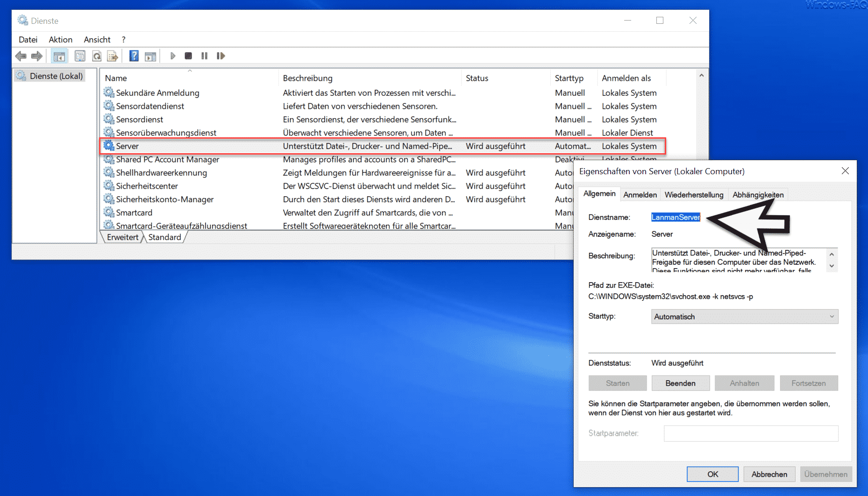Image resolution: width=868 pixels, height=496 pixels.
Task: Click the Forward arrow in the toolbar
Action: tap(37, 56)
